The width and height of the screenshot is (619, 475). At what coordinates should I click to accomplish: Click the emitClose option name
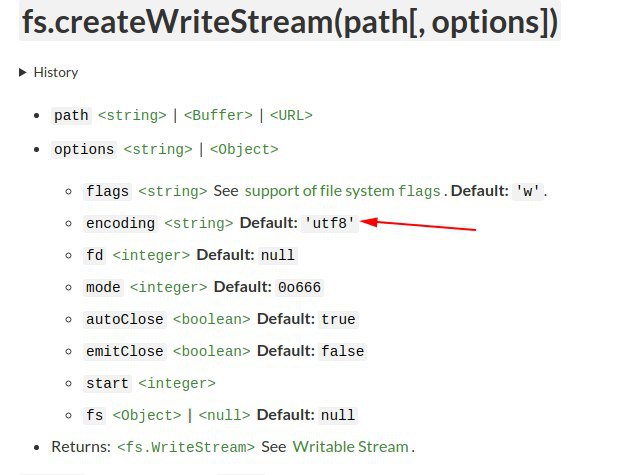coord(125,351)
